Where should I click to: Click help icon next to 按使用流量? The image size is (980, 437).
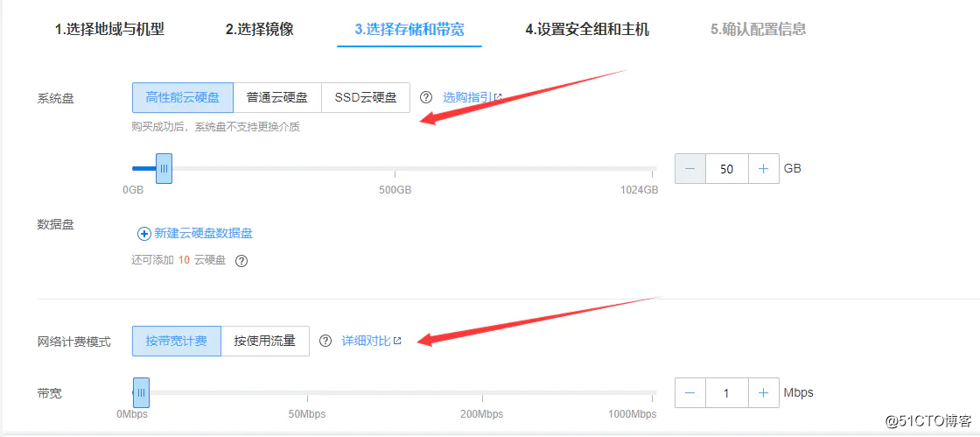pos(325,341)
